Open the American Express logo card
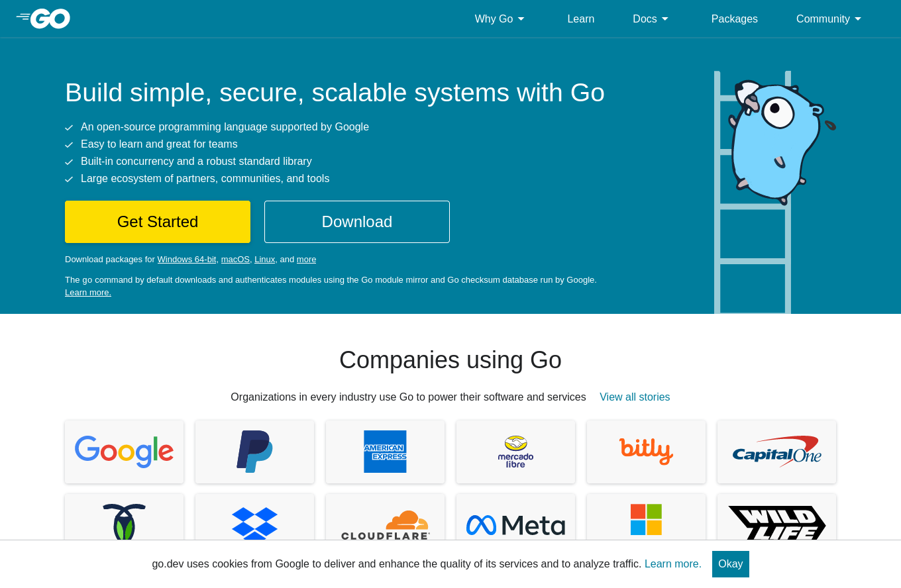Screen dimensions: 901x588 [385, 452]
